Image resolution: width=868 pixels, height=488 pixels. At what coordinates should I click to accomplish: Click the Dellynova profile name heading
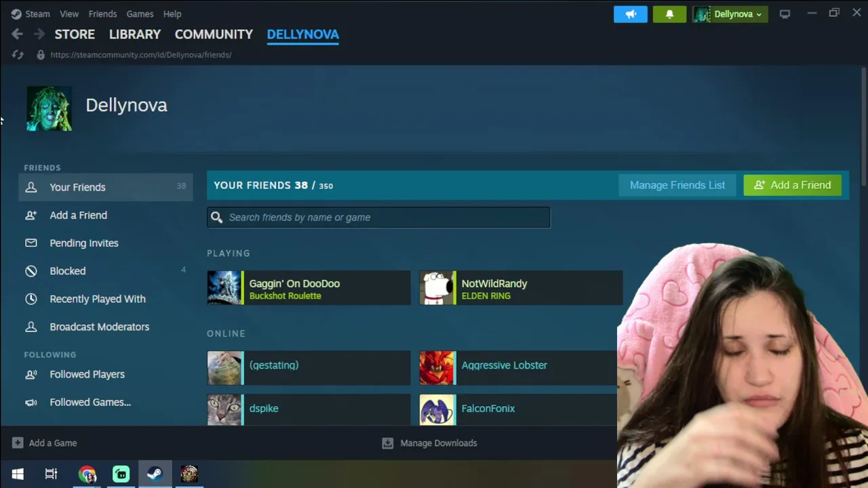126,105
